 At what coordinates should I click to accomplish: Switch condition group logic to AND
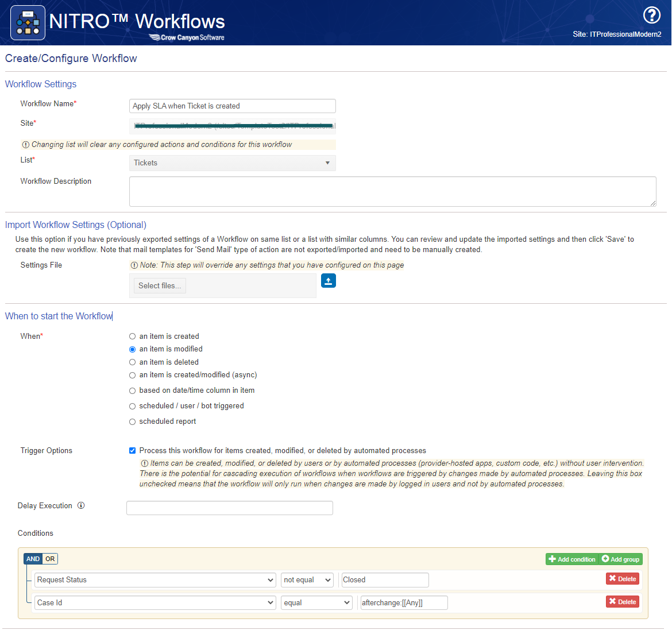pos(33,559)
